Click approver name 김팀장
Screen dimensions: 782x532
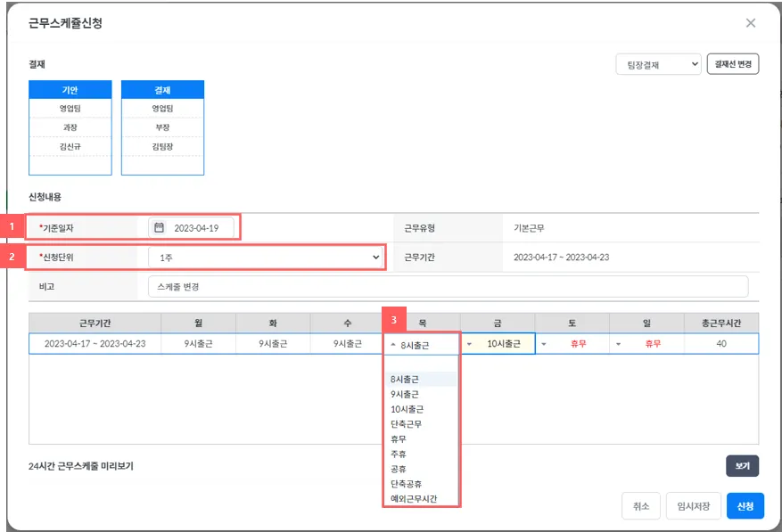(162, 146)
